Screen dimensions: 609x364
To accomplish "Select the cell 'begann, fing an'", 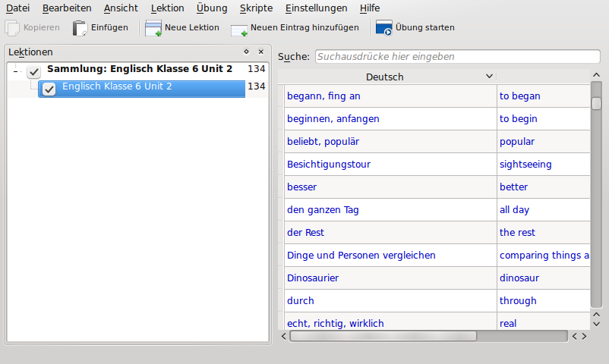I will 390,96.
